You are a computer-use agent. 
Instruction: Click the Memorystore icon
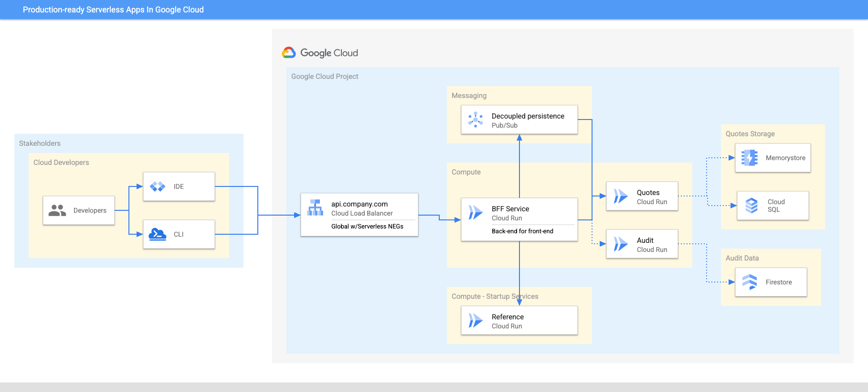pos(750,158)
